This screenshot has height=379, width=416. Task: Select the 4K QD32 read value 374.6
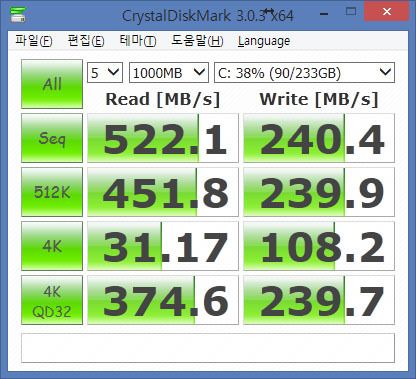click(x=163, y=300)
